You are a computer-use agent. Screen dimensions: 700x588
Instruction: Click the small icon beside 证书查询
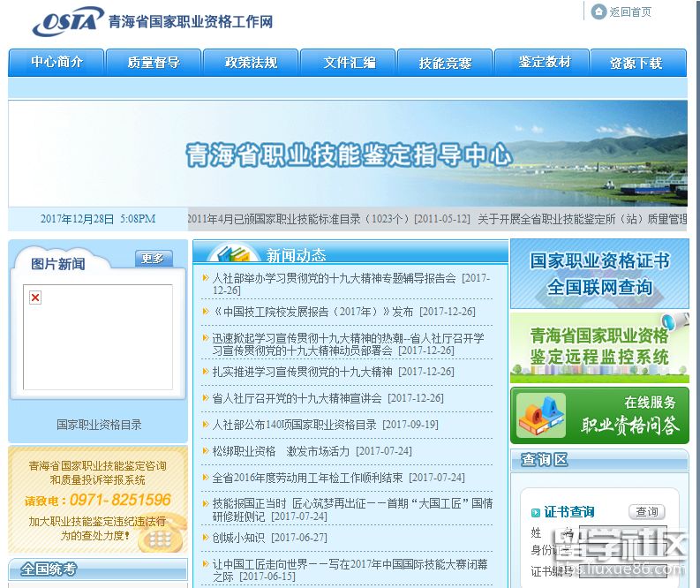[535, 513]
